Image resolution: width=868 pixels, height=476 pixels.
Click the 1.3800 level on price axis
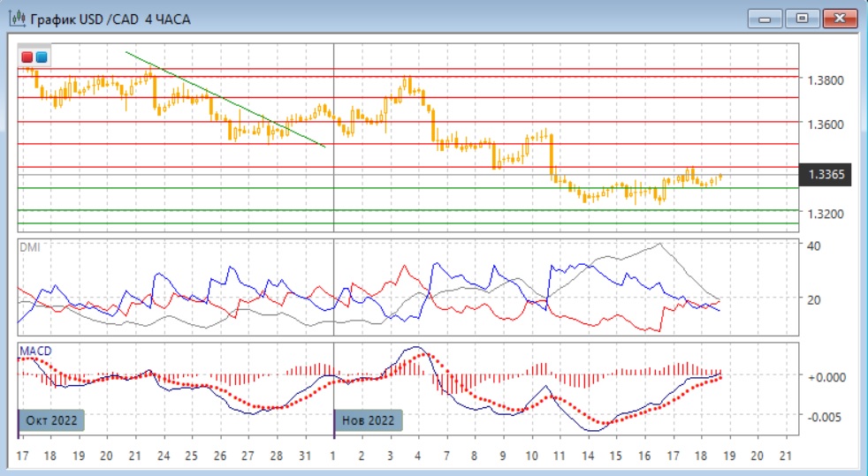tap(825, 80)
